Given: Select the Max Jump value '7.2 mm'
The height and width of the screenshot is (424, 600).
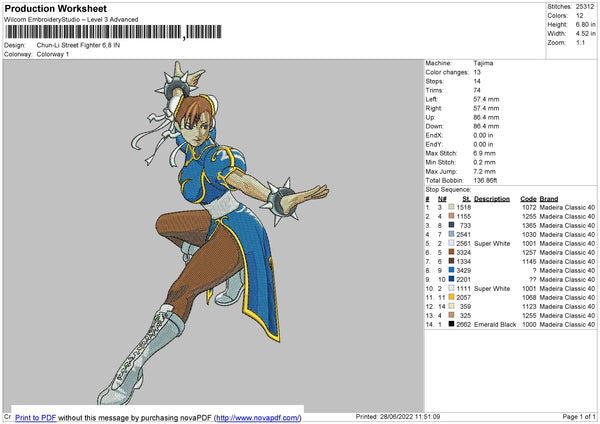Looking at the screenshot, I should pos(484,171).
